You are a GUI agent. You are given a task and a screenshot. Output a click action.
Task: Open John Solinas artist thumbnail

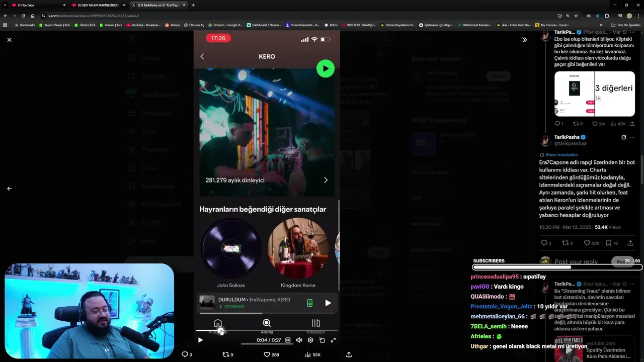coord(231,248)
